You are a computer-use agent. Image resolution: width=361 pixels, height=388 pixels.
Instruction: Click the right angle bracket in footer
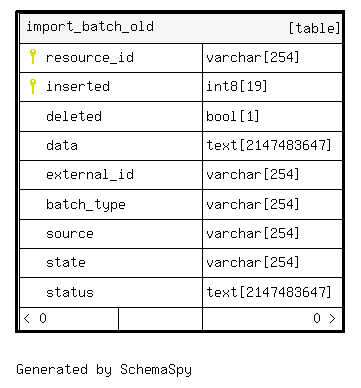(x=332, y=319)
